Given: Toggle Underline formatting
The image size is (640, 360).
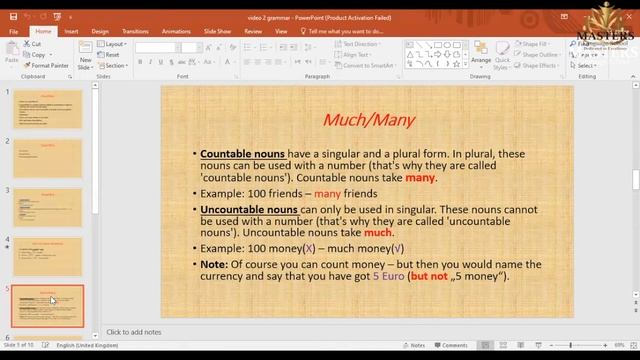Looking at the screenshot, I should pos(161,62).
